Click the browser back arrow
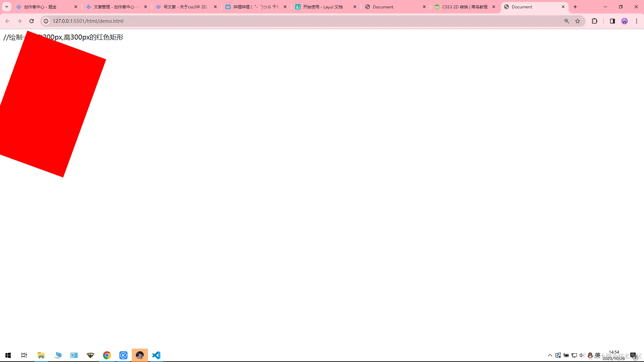 pos(7,21)
